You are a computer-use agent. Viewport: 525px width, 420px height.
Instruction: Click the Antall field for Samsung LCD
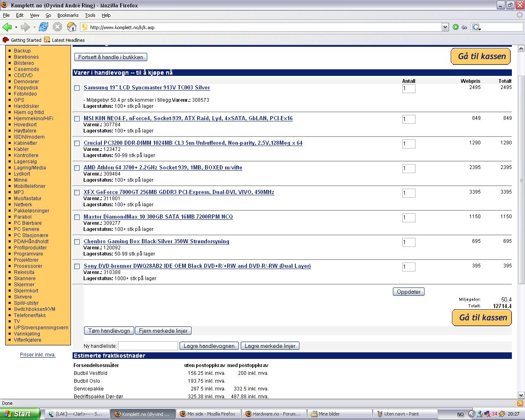409,88
